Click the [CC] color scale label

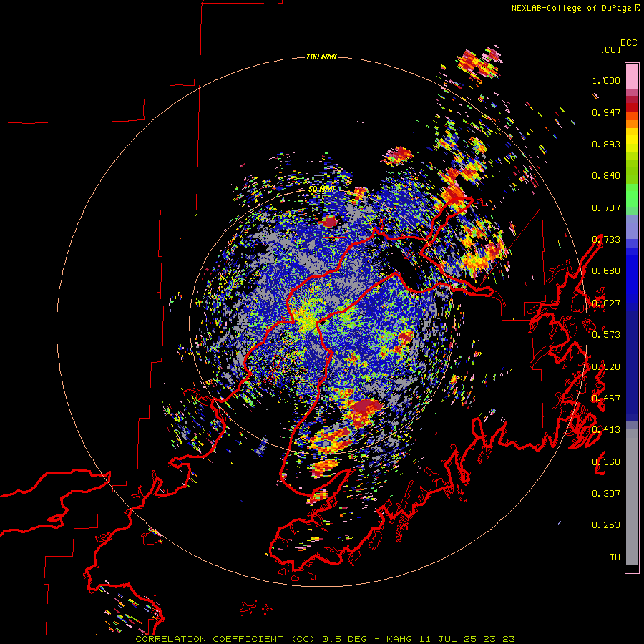(611, 49)
